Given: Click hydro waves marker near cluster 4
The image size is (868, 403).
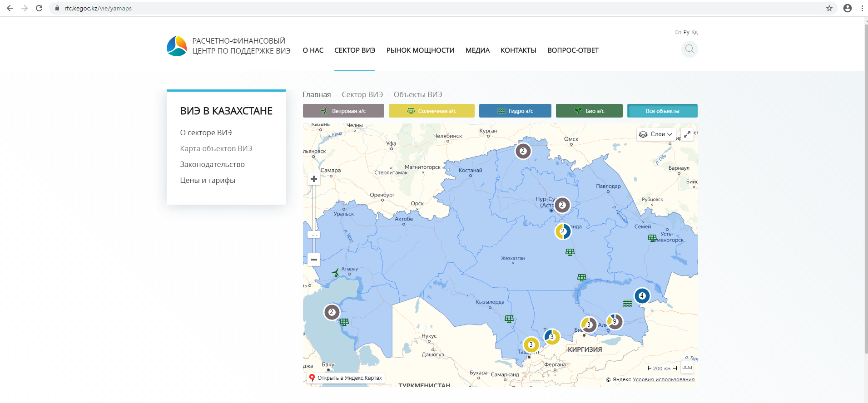Looking at the screenshot, I should pyautogui.click(x=628, y=304).
